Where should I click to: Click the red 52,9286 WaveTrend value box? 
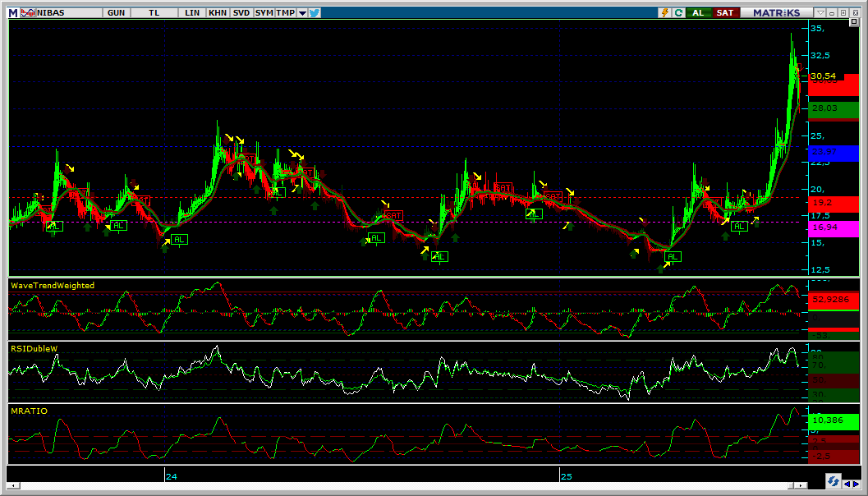tap(834, 300)
